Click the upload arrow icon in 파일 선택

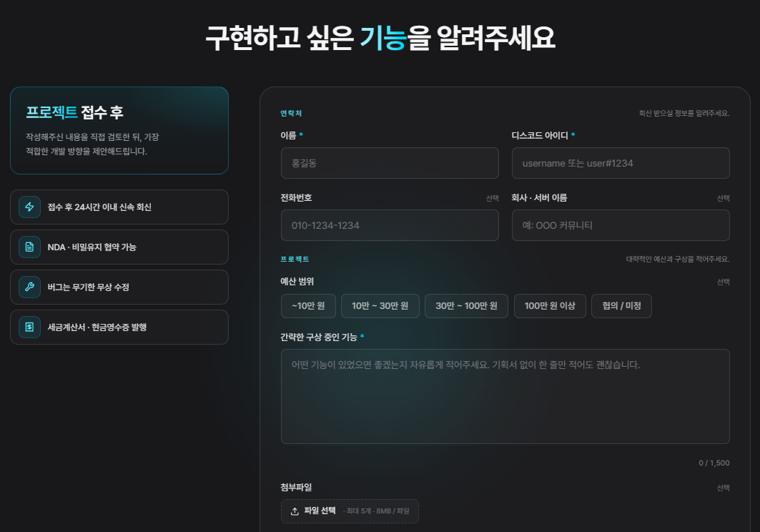tap(295, 511)
